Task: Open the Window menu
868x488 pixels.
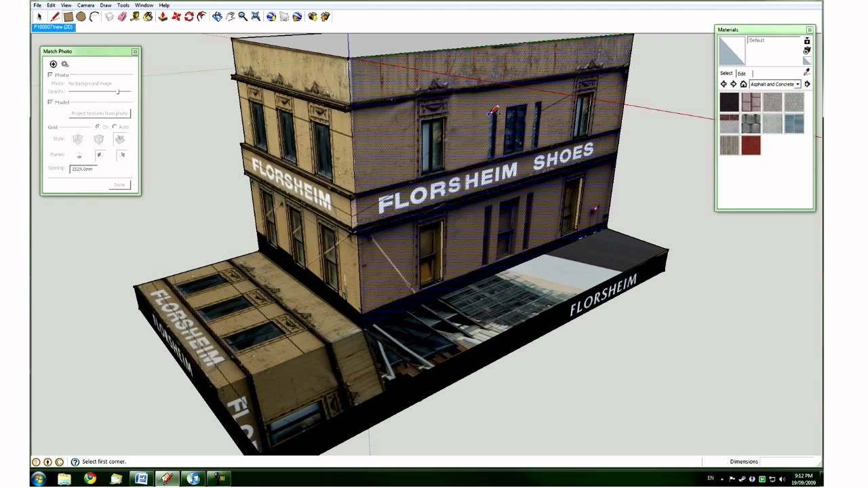Action: 144,5
